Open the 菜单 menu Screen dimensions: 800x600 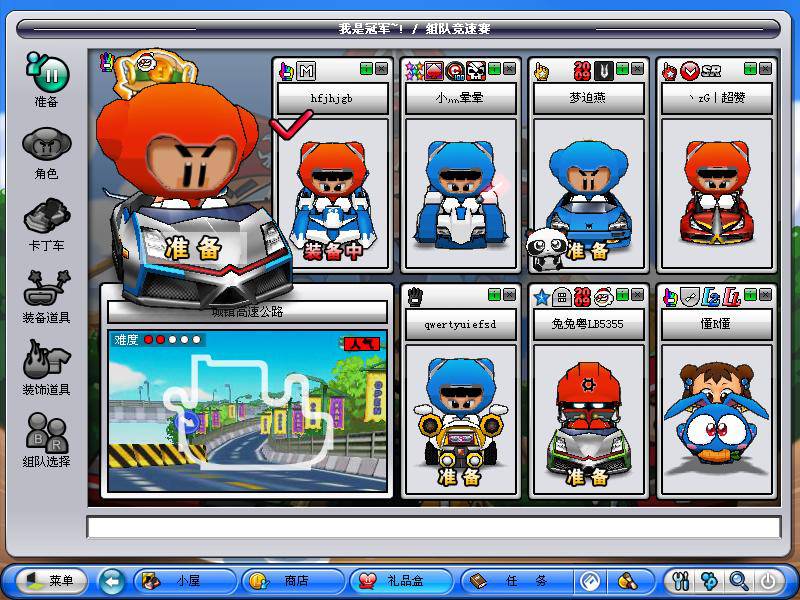(51, 581)
